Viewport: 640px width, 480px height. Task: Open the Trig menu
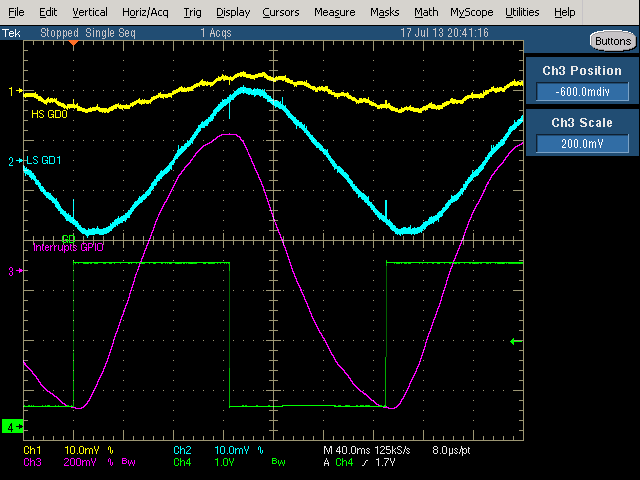point(193,13)
